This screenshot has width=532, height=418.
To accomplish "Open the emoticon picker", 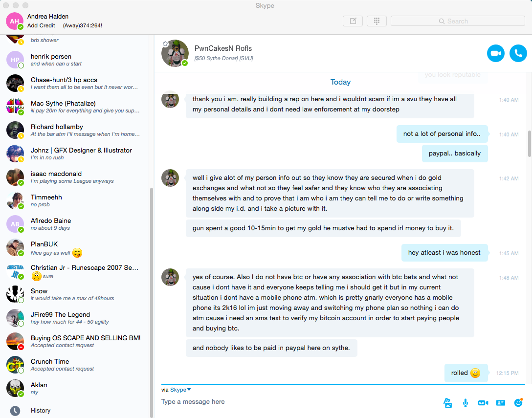I will tap(518, 402).
